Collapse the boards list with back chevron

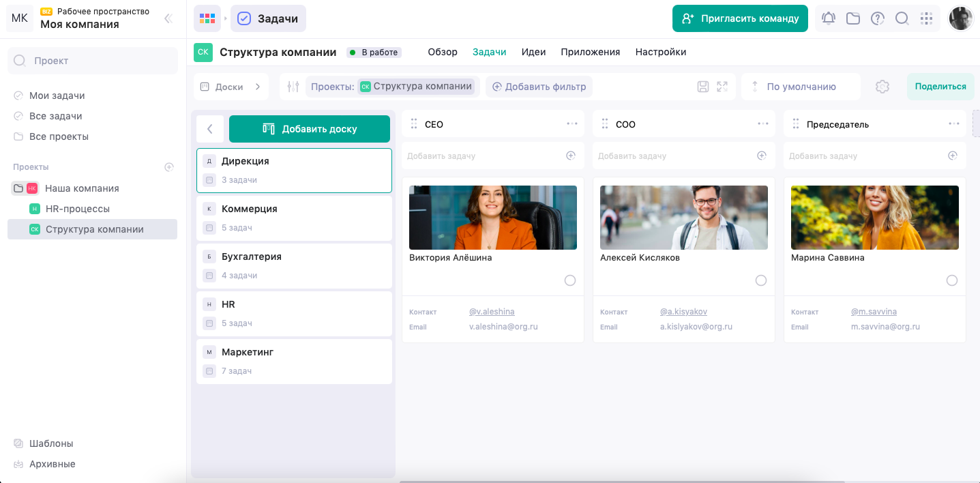[x=210, y=129]
